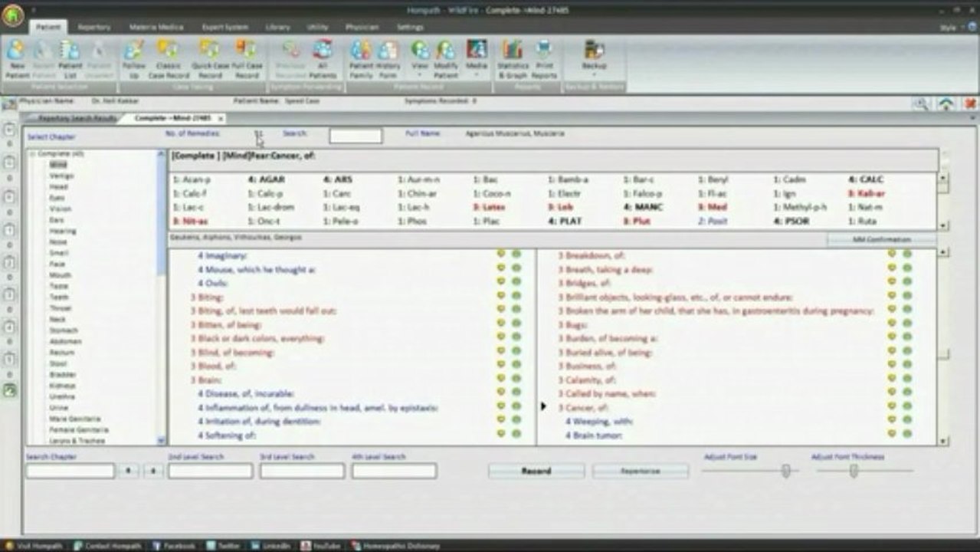
Task: Select remedy '4: PLAT' in the grid
Action: tap(565, 221)
